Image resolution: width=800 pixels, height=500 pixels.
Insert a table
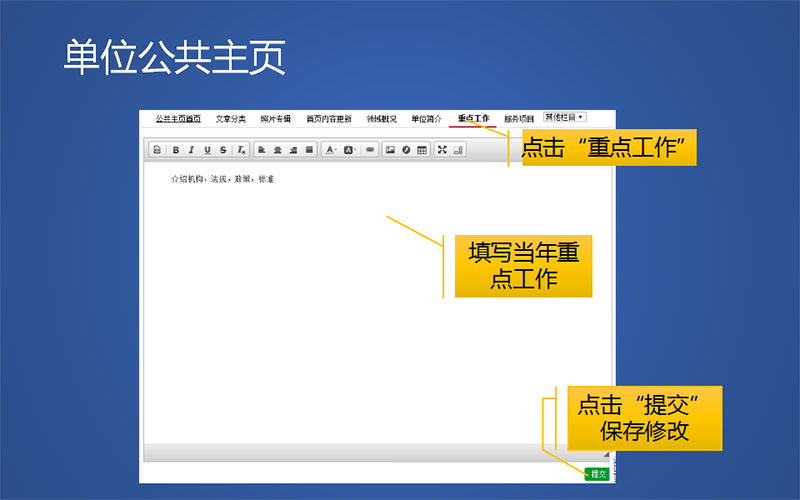422,150
